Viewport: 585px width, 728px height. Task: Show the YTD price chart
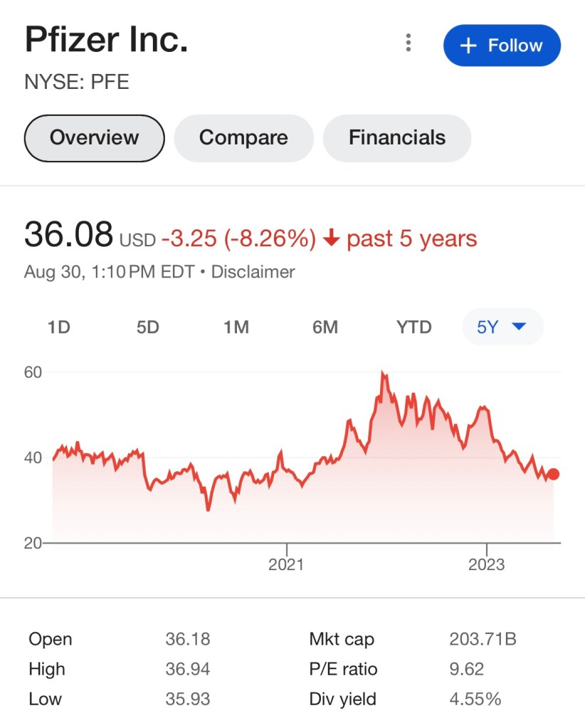click(413, 327)
